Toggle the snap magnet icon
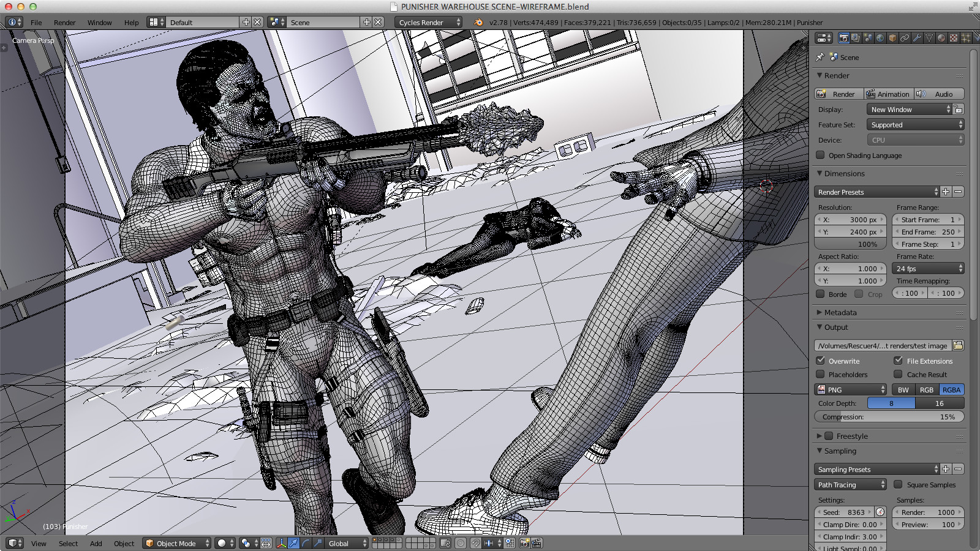The image size is (980, 551). (475, 543)
